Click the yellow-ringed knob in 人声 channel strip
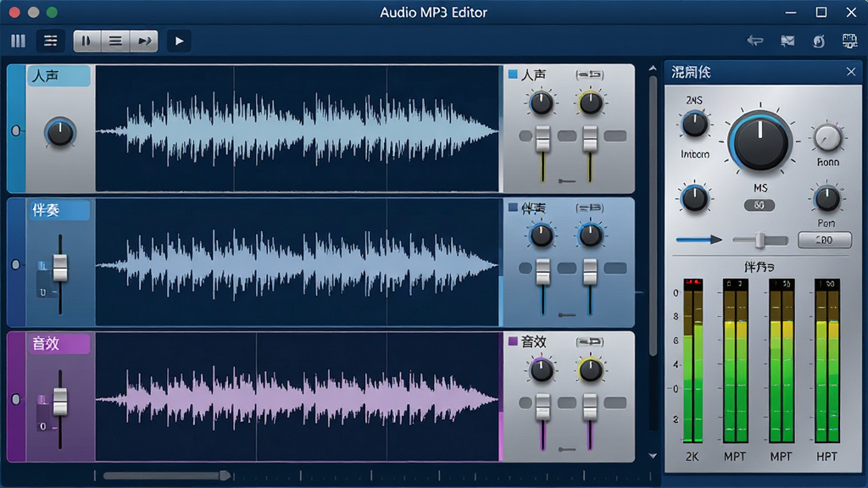Viewport: 868px width, 488px height. pos(590,103)
